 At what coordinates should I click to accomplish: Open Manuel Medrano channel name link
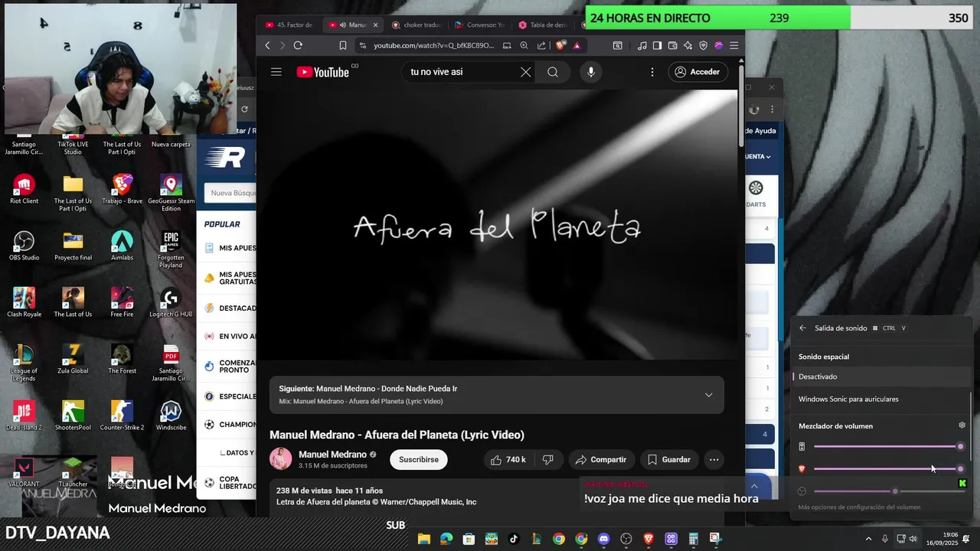pos(332,455)
